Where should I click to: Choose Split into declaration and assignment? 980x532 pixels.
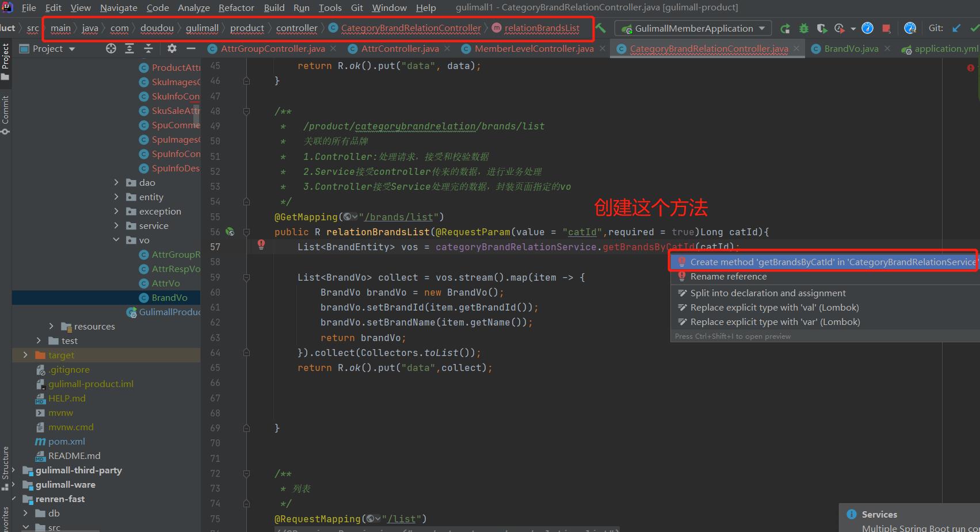(x=825, y=293)
